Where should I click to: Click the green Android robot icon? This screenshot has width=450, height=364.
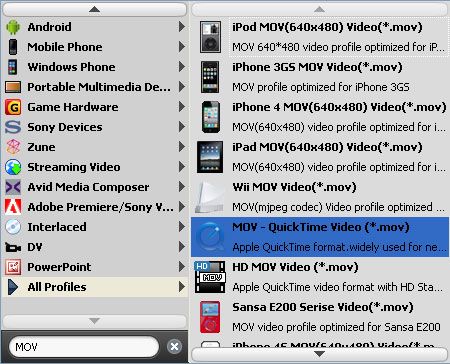tap(13, 27)
